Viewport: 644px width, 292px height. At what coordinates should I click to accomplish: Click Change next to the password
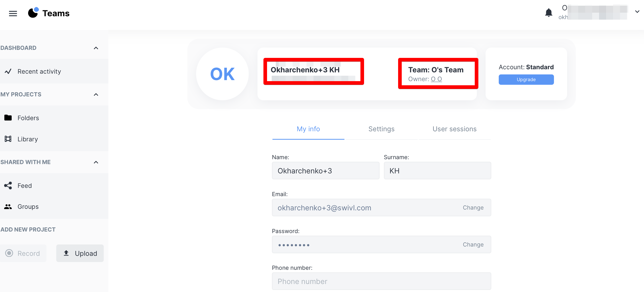point(473,244)
